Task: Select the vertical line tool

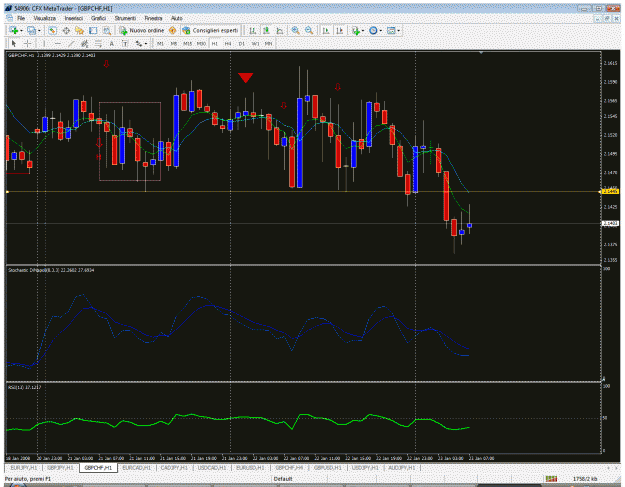Action: pos(44,43)
